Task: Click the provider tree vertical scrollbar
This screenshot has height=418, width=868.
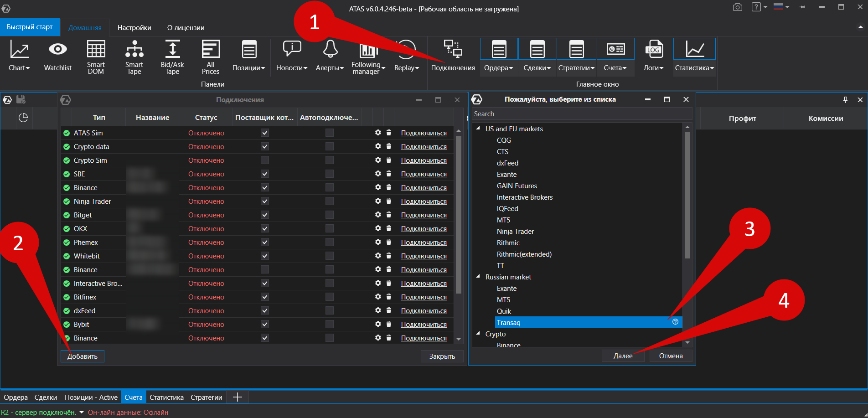Action: click(687, 195)
